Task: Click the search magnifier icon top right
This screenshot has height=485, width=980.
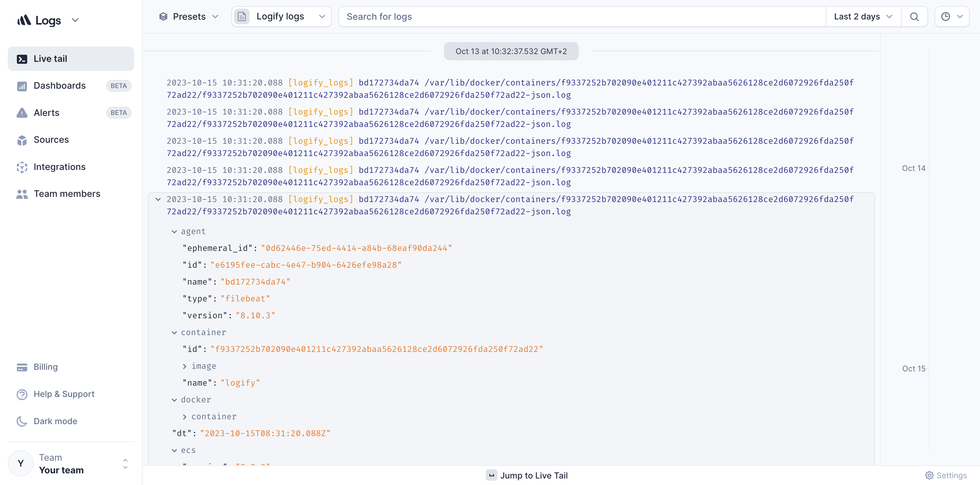Action: [x=915, y=17]
